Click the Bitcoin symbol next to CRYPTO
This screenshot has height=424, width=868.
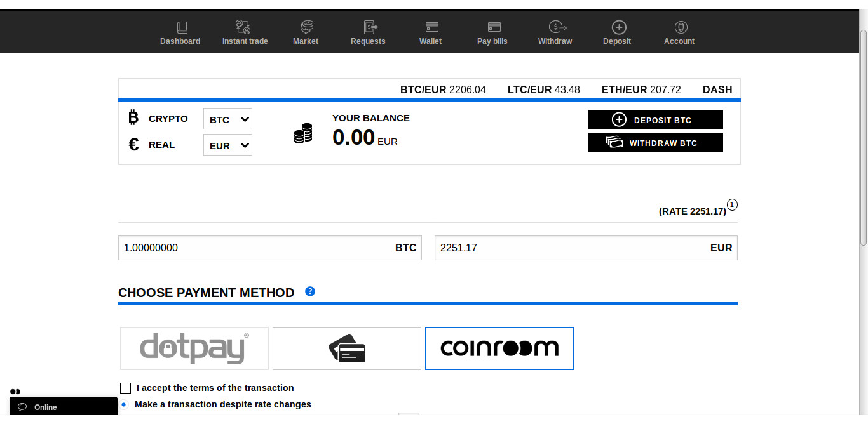click(x=133, y=117)
